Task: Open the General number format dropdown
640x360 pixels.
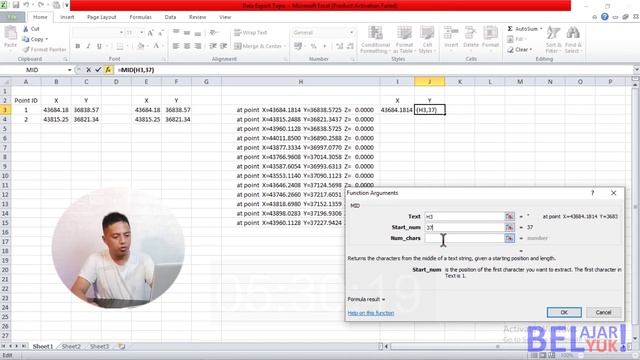Action: pos(351,33)
